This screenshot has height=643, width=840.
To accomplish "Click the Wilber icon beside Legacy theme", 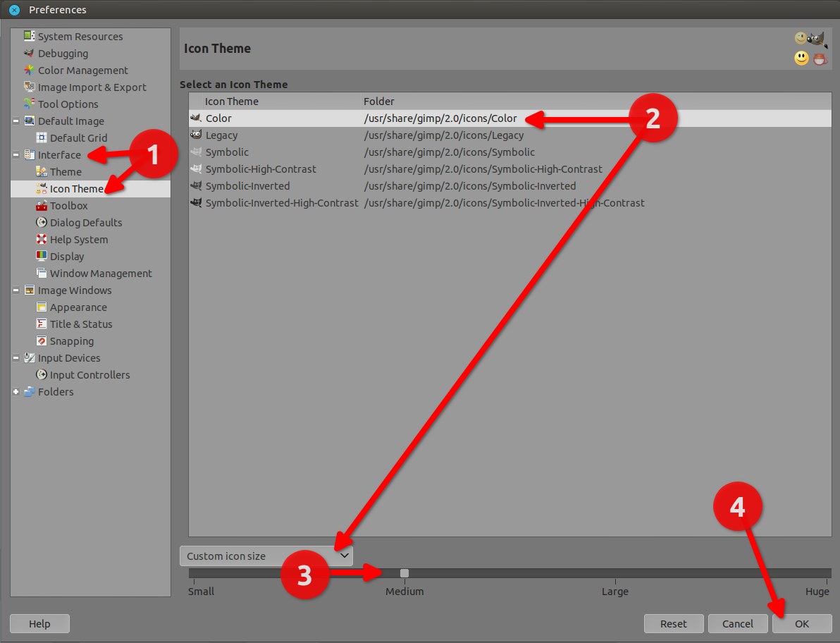I will [x=196, y=135].
